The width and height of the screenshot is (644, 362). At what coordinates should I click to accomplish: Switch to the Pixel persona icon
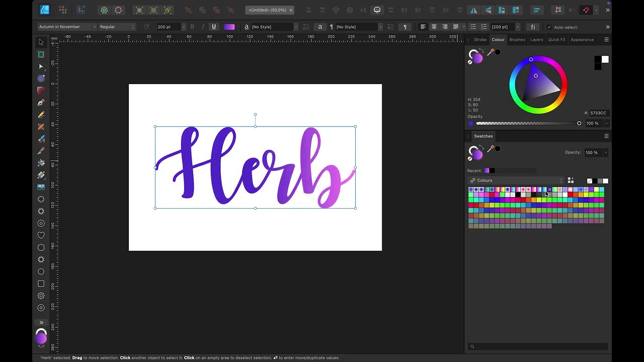pos(63,10)
